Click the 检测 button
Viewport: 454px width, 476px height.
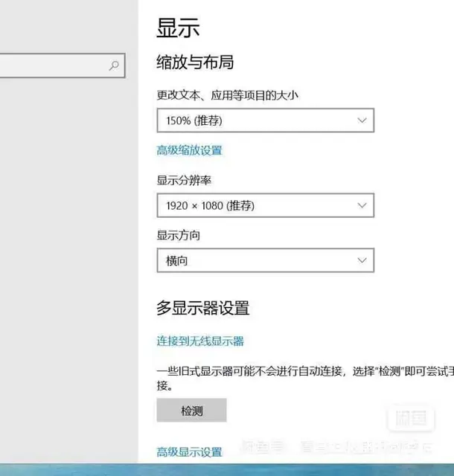192,411
